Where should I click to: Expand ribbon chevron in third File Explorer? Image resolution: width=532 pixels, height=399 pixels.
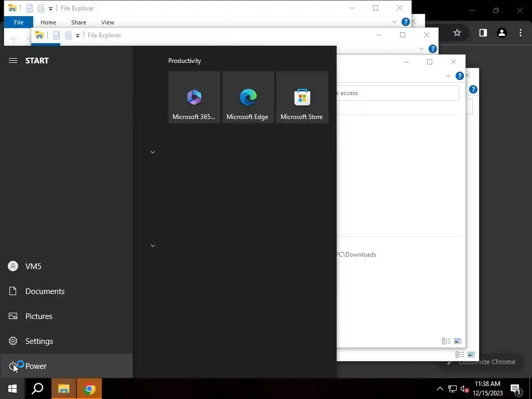[x=448, y=76]
